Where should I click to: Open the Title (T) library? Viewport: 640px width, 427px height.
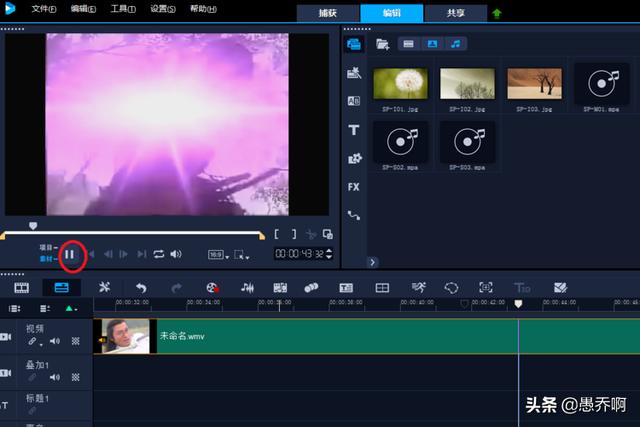click(x=354, y=130)
